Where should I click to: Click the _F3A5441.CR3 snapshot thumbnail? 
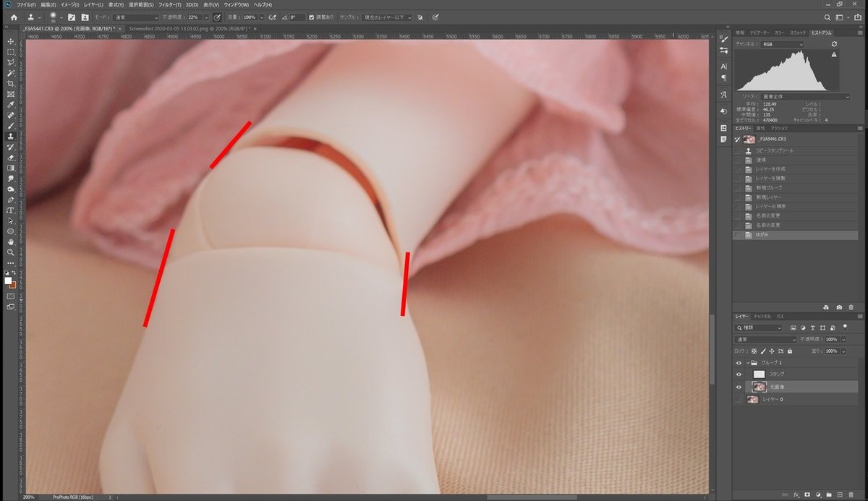point(749,139)
